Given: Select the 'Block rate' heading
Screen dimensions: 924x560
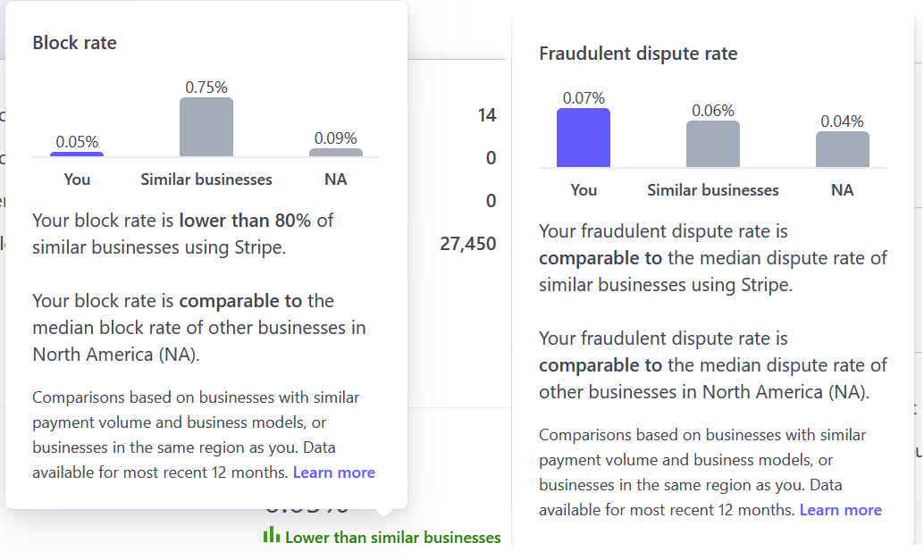Looking at the screenshot, I should (x=74, y=42).
